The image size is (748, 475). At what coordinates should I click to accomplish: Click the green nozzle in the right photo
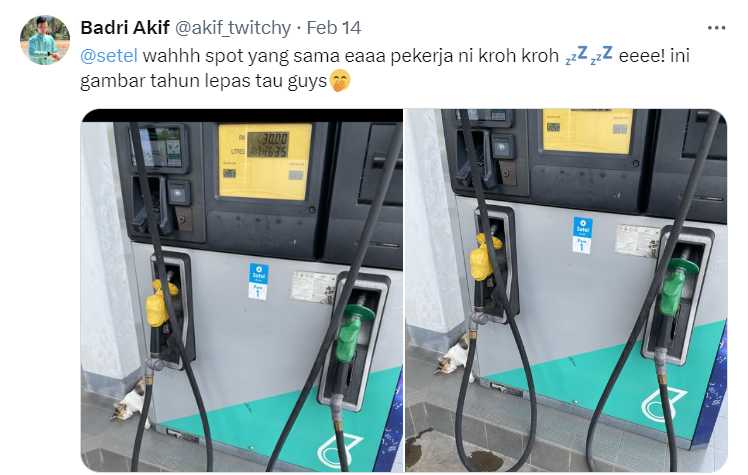pos(676,286)
